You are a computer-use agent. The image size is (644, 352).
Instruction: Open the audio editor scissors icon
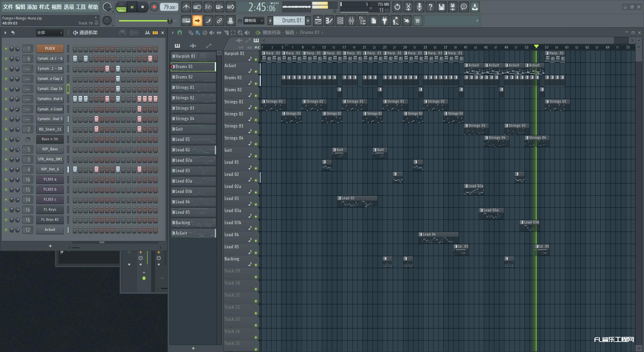click(408, 7)
